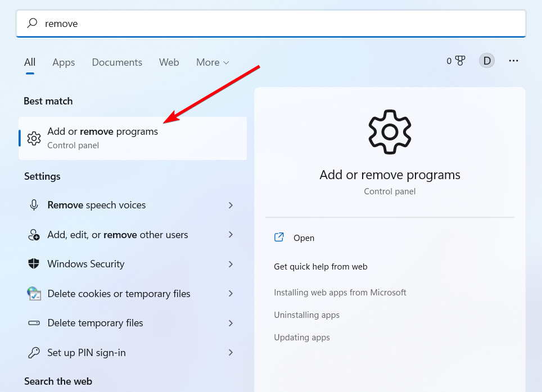
Task: Switch to the Apps tab
Action: point(64,62)
